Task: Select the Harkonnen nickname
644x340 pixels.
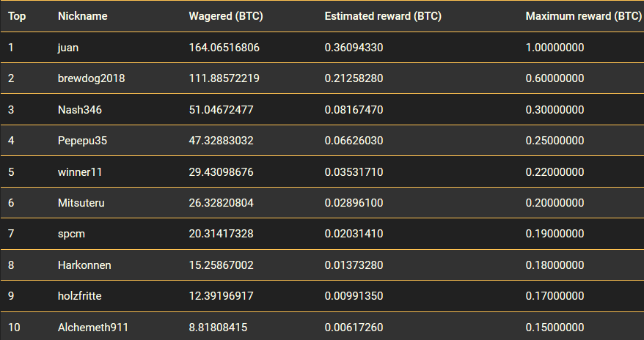Action: (x=84, y=265)
